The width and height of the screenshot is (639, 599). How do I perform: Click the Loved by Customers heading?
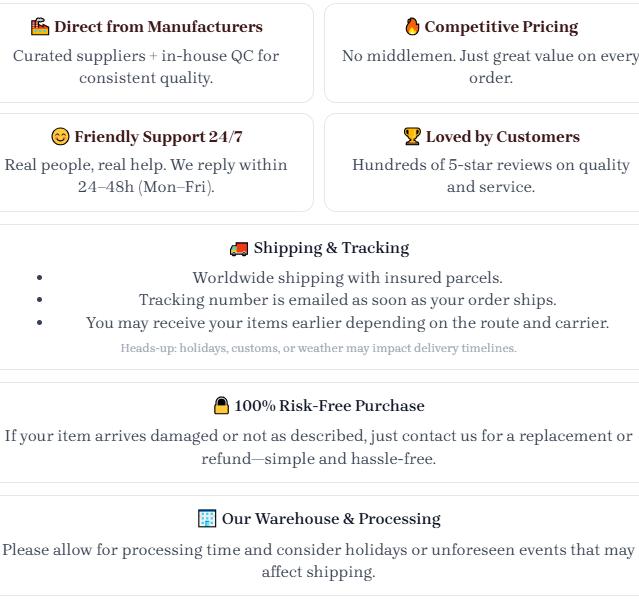pyautogui.click(x=502, y=137)
